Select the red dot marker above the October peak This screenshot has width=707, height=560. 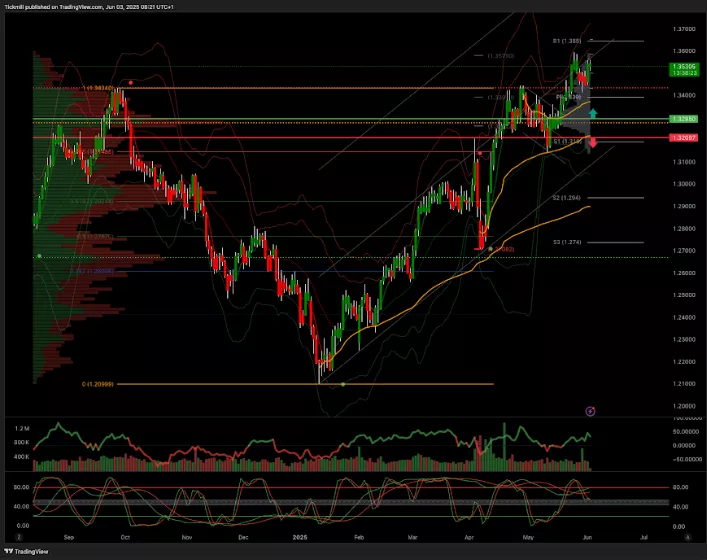click(x=130, y=81)
